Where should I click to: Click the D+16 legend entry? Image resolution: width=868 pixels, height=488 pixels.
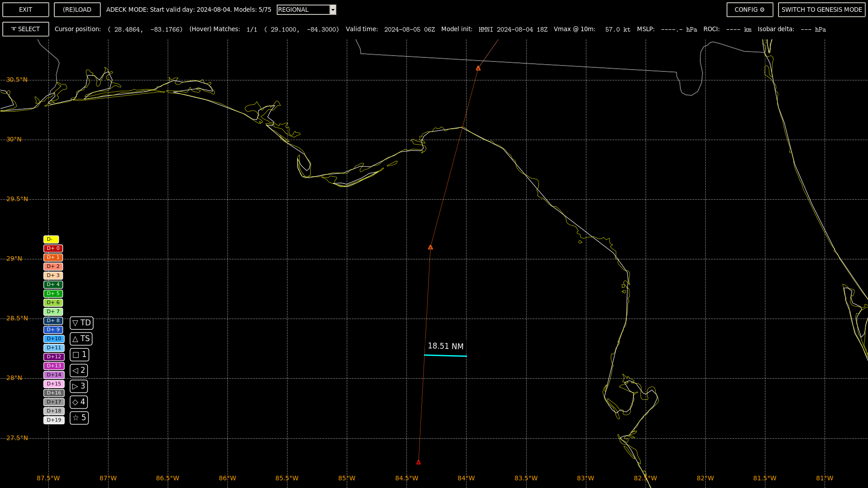tap(54, 393)
